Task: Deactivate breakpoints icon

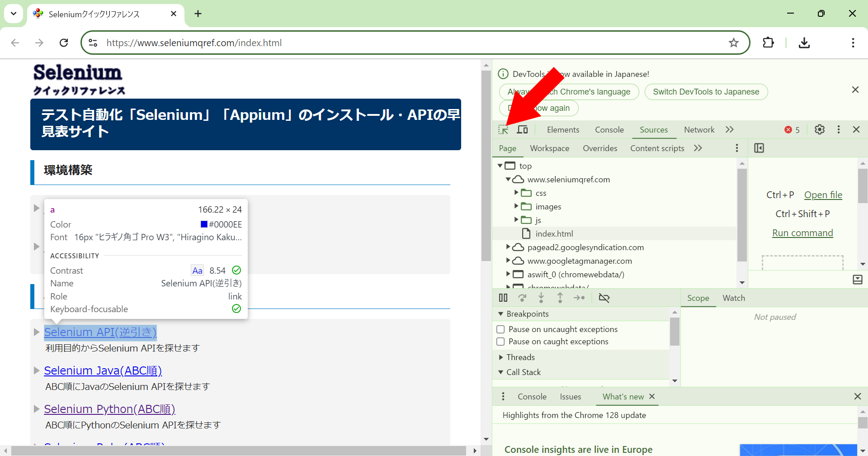Action: [x=604, y=298]
